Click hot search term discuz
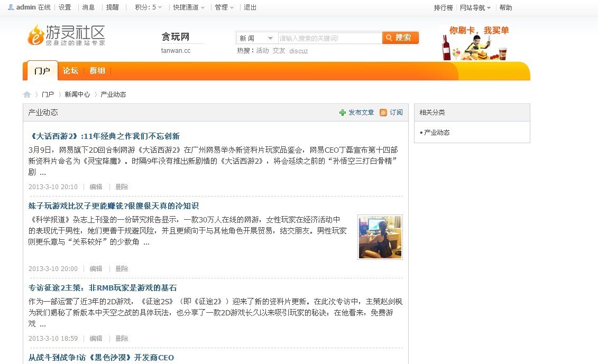Screen dimensions: 598x364 [x=299, y=51]
